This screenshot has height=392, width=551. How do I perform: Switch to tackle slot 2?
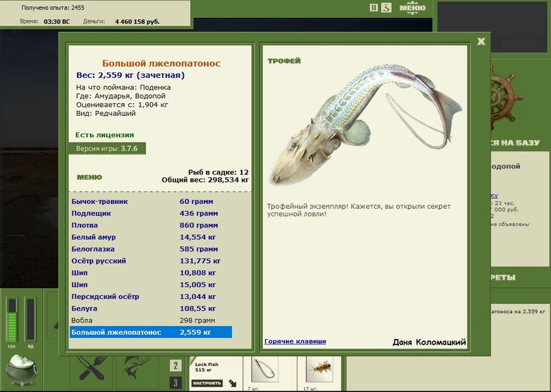click(176, 366)
